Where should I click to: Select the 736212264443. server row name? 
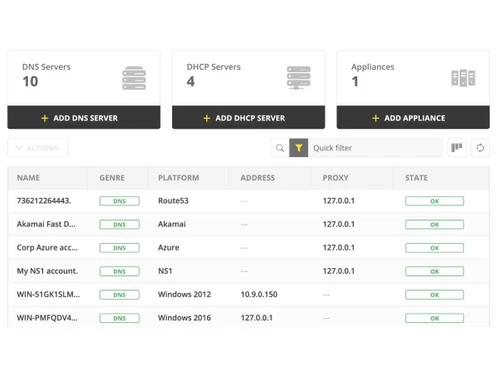point(44,201)
